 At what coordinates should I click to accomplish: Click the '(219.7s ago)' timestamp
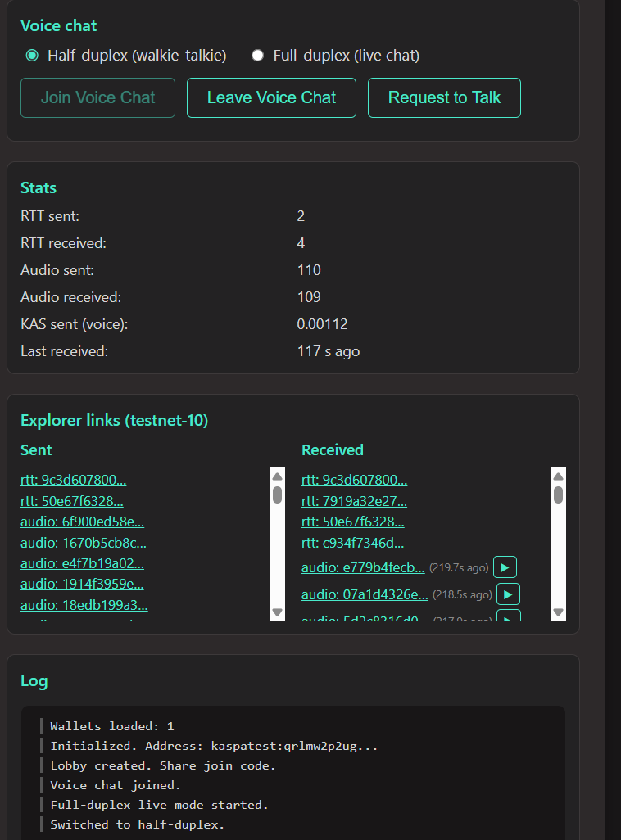coord(459,568)
